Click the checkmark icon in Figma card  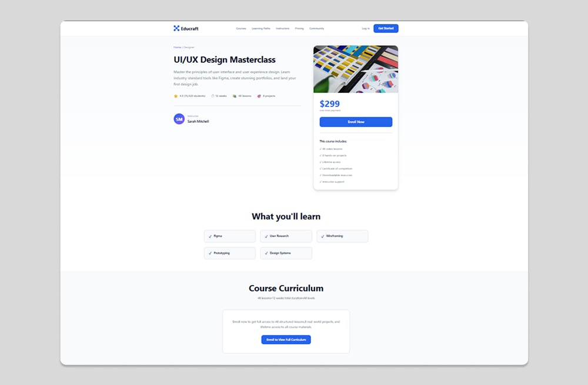coord(210,236)
